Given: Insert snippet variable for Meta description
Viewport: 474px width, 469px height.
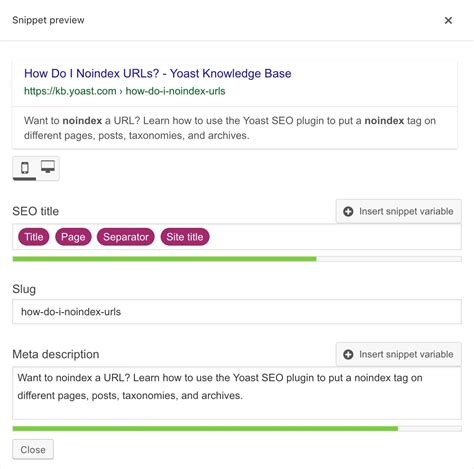Looking at the screenshot, I should [399, 354].
